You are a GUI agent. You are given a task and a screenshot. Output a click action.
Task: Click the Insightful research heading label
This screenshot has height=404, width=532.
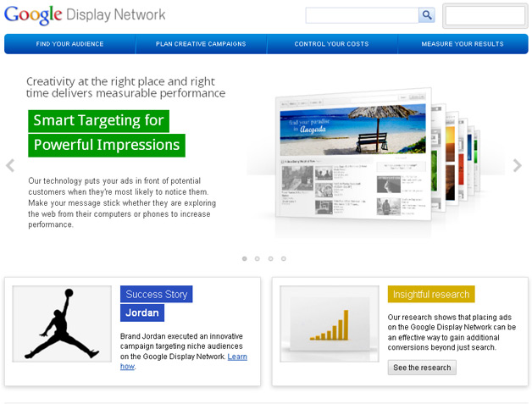(431, 295)
